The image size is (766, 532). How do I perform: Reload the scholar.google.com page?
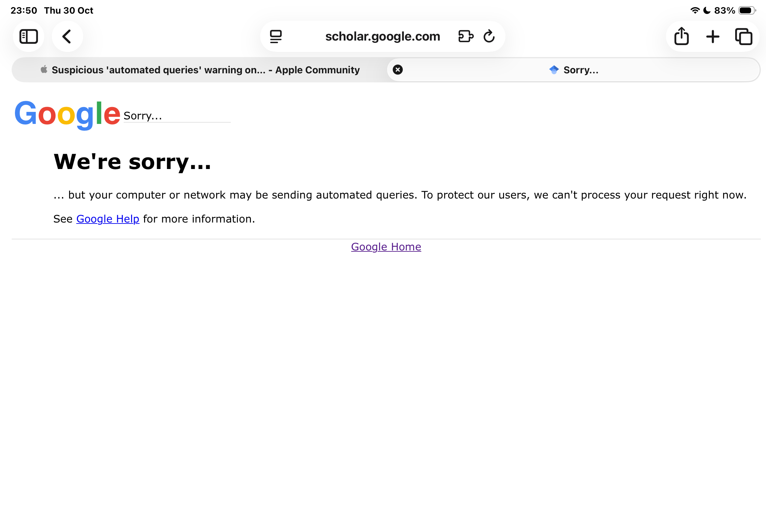[x=489, y=36]
